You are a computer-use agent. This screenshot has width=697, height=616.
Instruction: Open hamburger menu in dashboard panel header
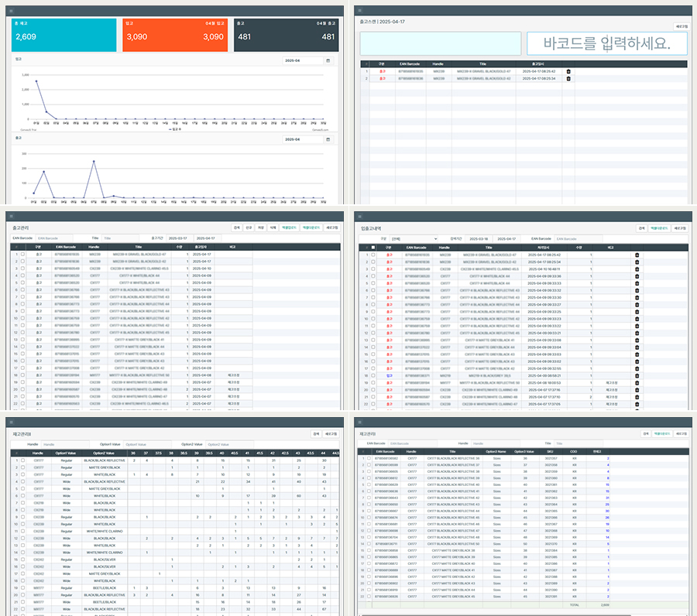click(x=11, y=11)
